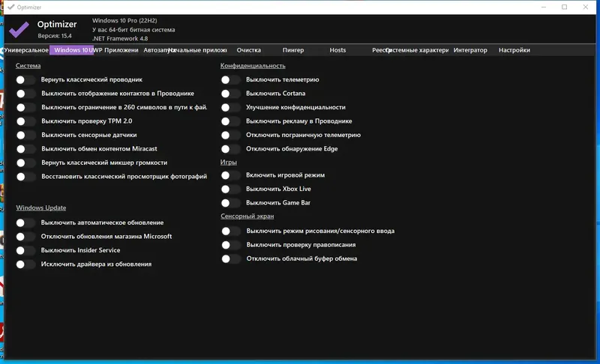Toggle 'Отключить обнаружение Edge'
This screenshot has height=364, width=600.
point(231,149)
